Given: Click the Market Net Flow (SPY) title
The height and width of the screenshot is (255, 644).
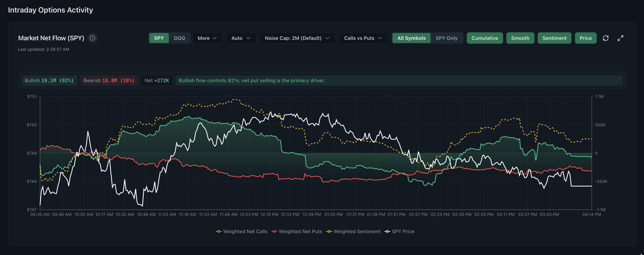Looking at the screenshot, I should coord(51,38).
